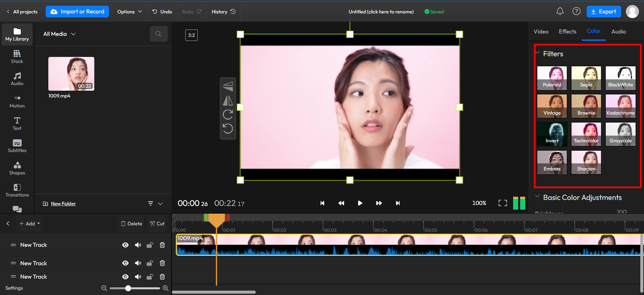This screenshot has height=295, width=644.
Task: Flip the clip vertically
Action: 228,86
